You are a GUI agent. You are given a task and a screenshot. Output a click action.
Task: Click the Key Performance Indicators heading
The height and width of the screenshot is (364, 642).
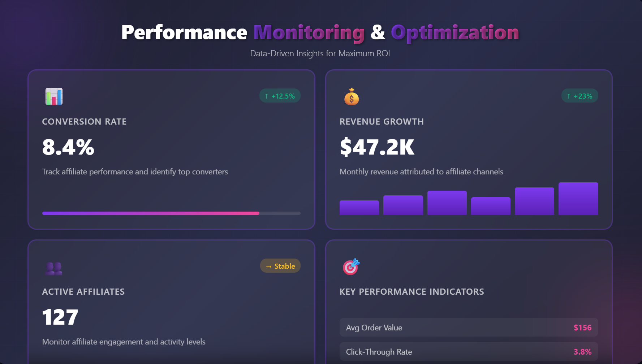click(412, 292)
